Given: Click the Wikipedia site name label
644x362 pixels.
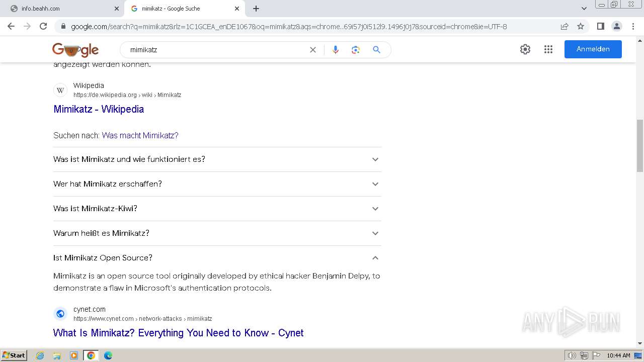Looking at the screenshot, I should (x=89, y=85).
